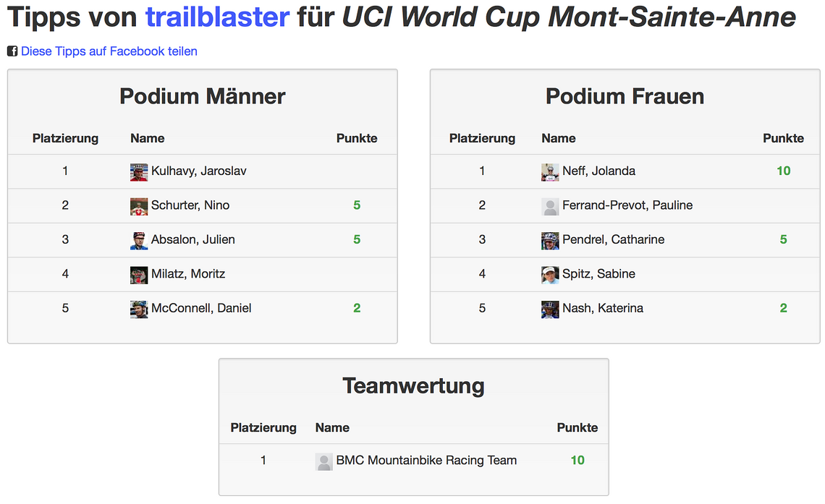Click the 'Podium Männer' table heading

(203, 96)
